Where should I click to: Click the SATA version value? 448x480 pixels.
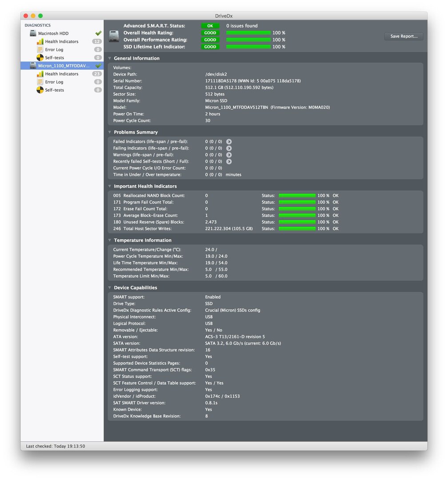[x=243, y=343]
